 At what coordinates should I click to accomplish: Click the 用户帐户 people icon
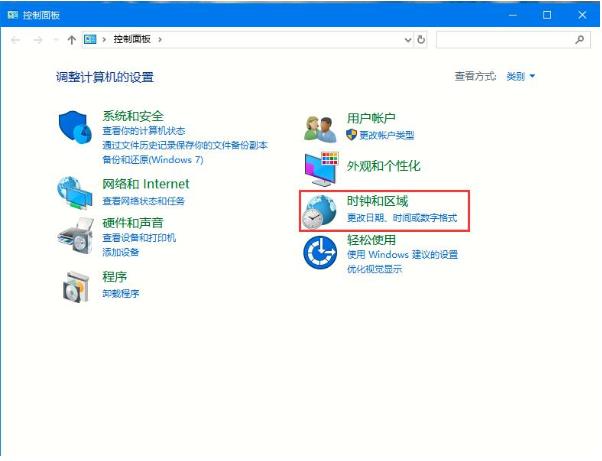(x=320, y=129)
